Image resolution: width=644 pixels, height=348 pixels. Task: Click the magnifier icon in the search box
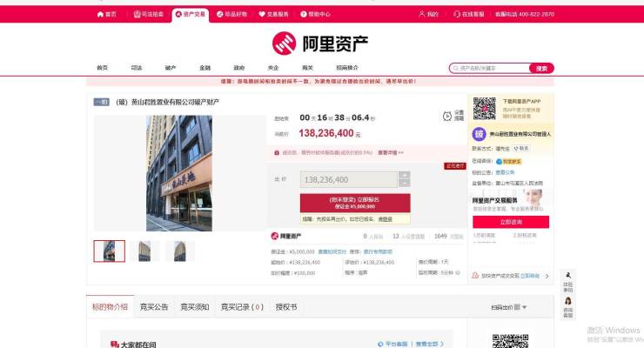(455, 68)
